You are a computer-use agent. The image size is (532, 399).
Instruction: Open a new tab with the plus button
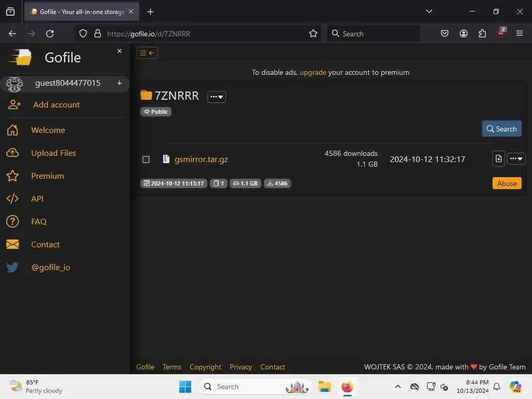click(150, 12)
